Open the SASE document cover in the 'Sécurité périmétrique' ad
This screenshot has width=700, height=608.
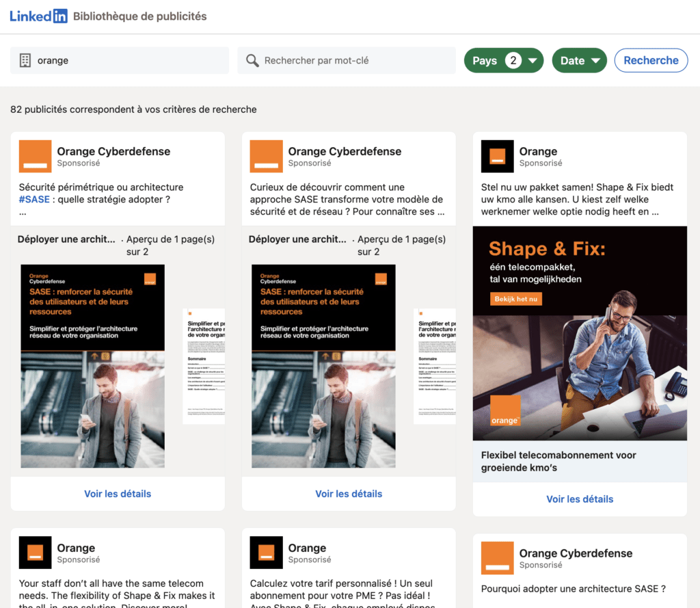click(92, 367)
